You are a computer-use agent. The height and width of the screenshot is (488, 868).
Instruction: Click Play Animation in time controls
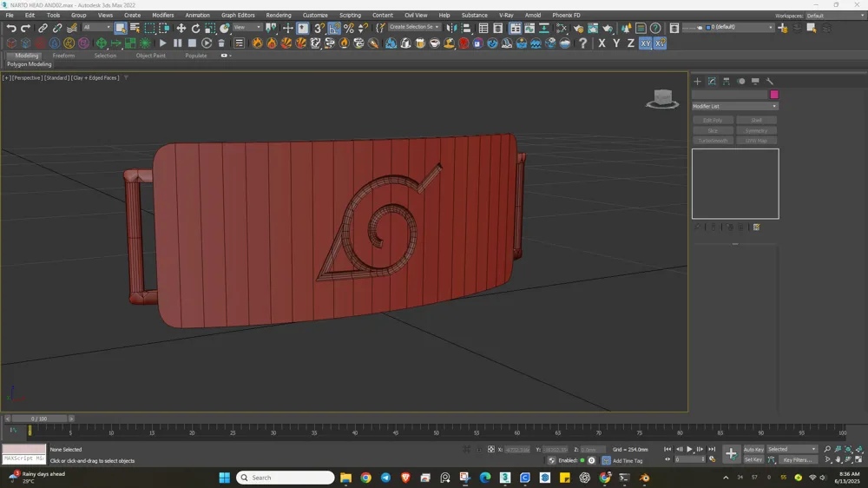point(689,449)
